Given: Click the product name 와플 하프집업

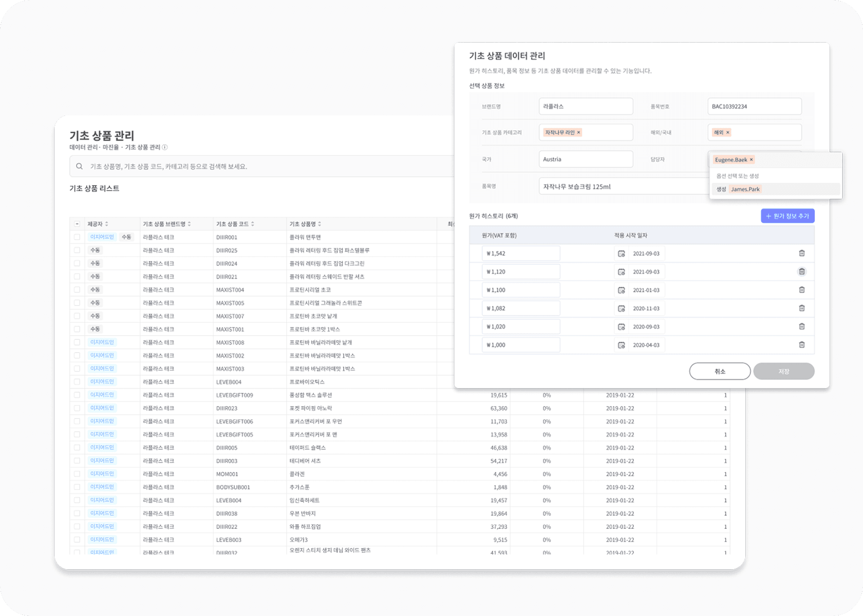Looking at the screenshot, I should click(305, 527).
